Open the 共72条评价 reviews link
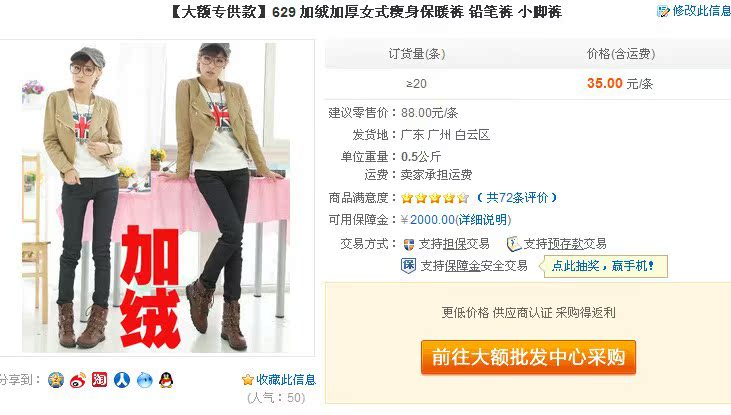The image size is (731, 415). [517, 198]
